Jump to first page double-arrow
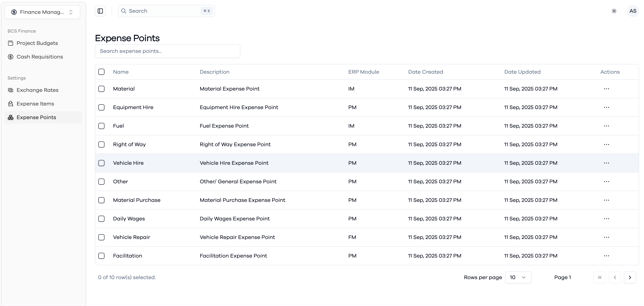The image size is (644, 306). click(x=600, y=277)
